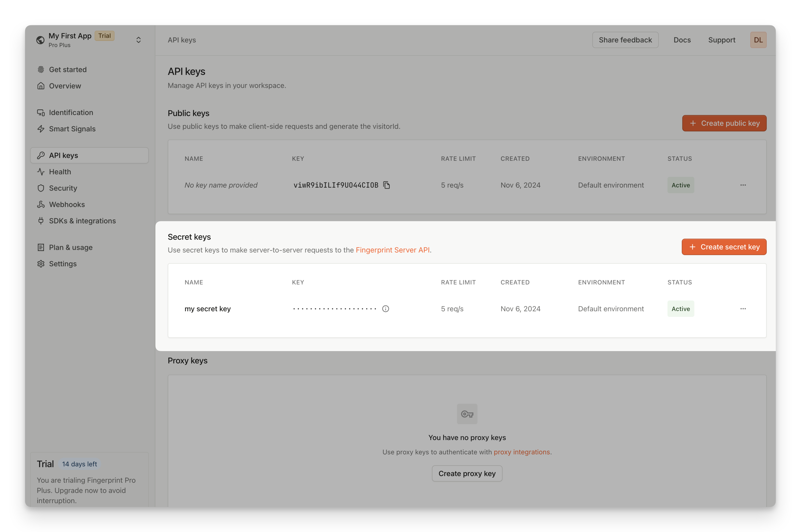Open the Overview page
This screenshot has width=801, height=532.
(65, 86)
